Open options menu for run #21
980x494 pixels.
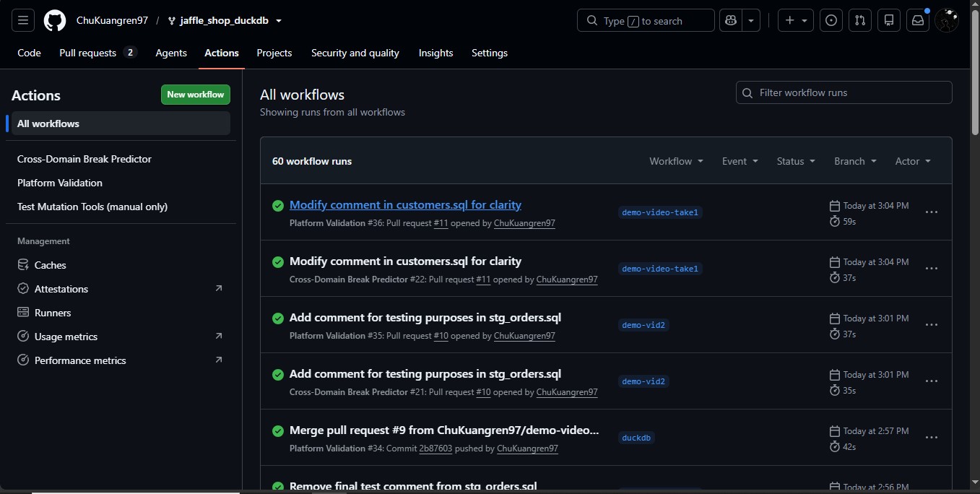(932, 381)
